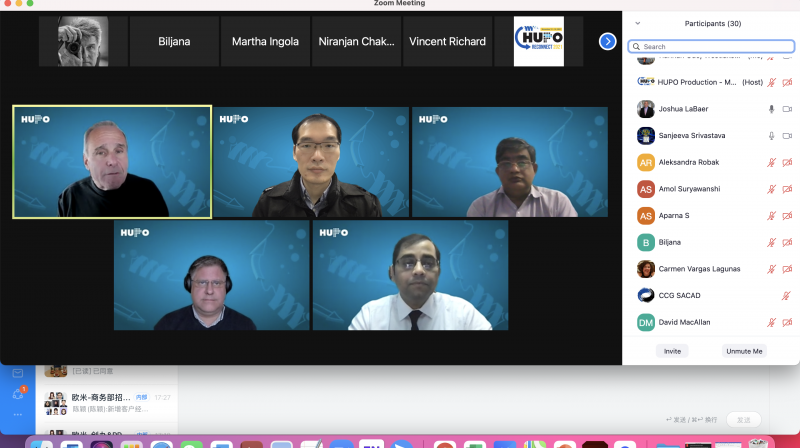This screenshot has width=800, height=448.
Task: Click Joshua LaBaer name in participants
Action: coord(683,109)
